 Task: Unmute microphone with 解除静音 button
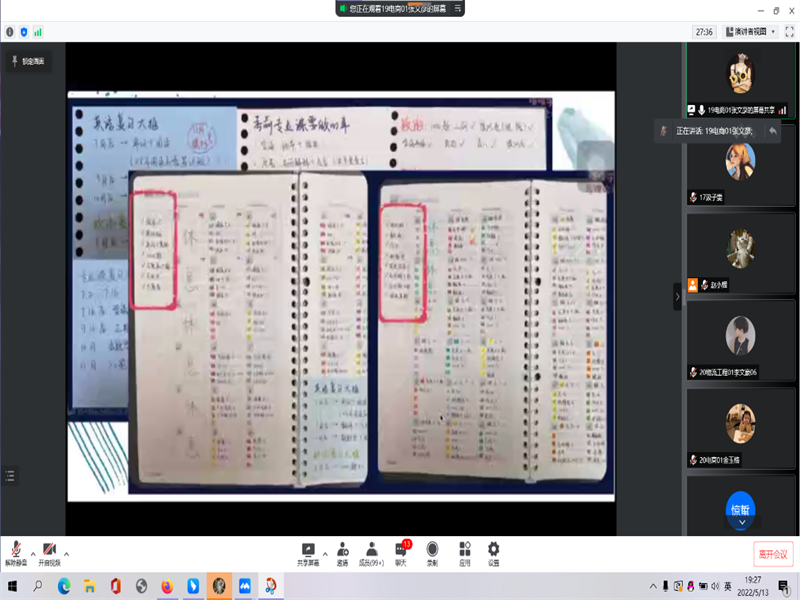click(15, 551)
